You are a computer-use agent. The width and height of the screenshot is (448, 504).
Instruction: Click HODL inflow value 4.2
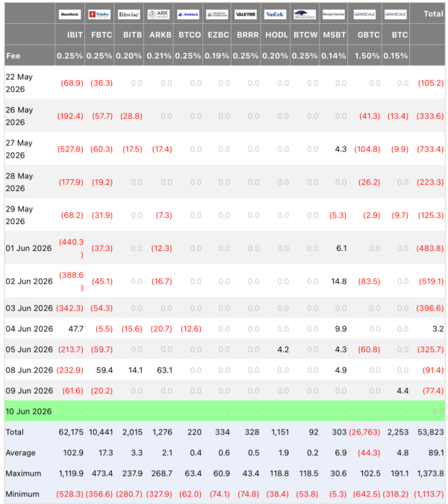click(283, 349)
